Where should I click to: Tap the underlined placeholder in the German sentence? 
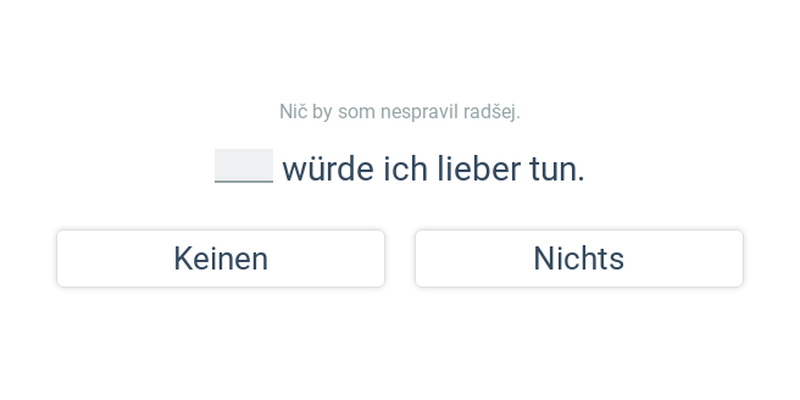244,166
